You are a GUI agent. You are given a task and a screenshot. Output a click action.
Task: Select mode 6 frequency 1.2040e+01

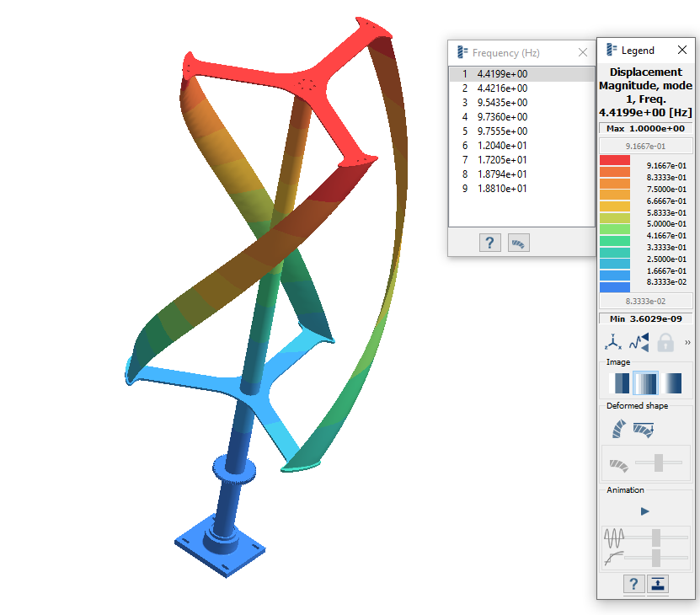502,146
